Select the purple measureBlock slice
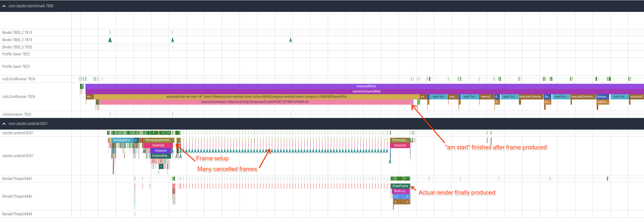 pos(366,86)
